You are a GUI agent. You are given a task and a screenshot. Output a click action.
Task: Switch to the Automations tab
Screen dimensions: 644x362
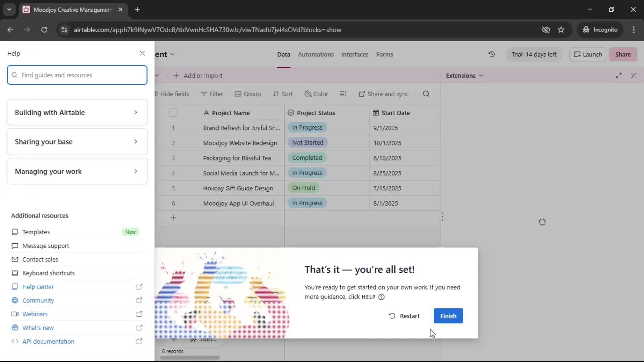click(x=316, y=54)
